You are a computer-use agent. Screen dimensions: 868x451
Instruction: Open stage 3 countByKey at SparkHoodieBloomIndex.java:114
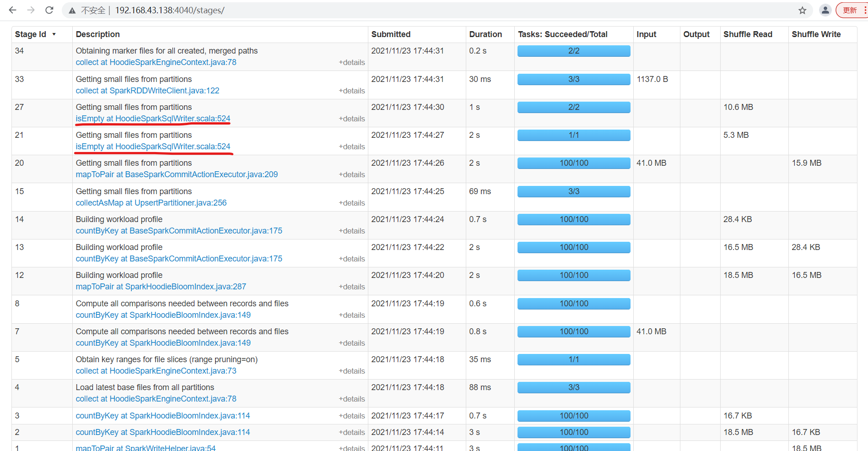pyautogui.click(x=163, y=416)
